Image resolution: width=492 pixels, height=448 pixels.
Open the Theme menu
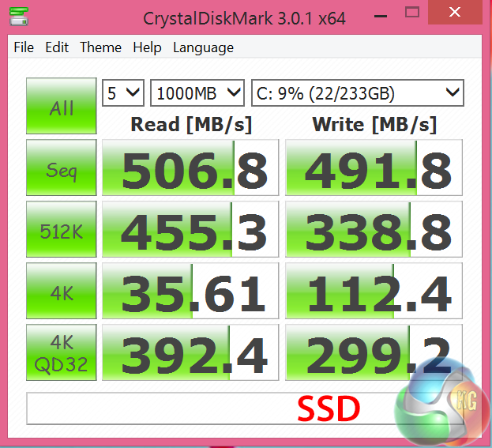100,47
